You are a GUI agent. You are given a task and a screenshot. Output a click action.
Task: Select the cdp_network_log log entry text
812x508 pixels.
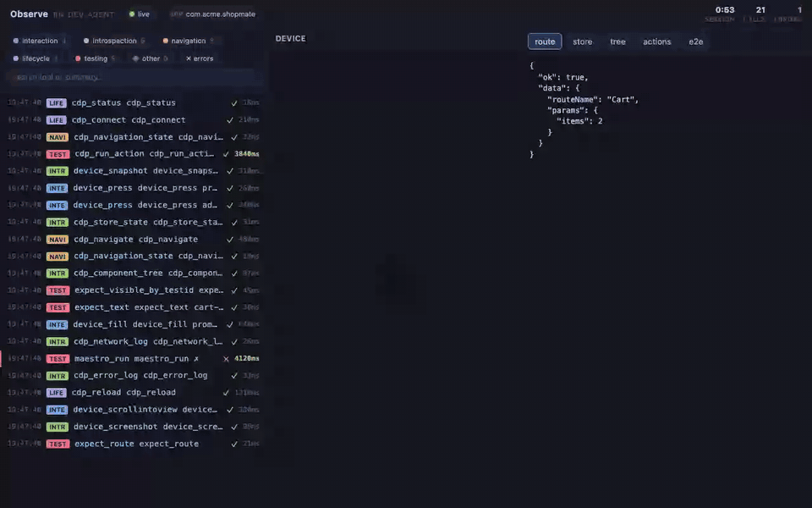148,341
